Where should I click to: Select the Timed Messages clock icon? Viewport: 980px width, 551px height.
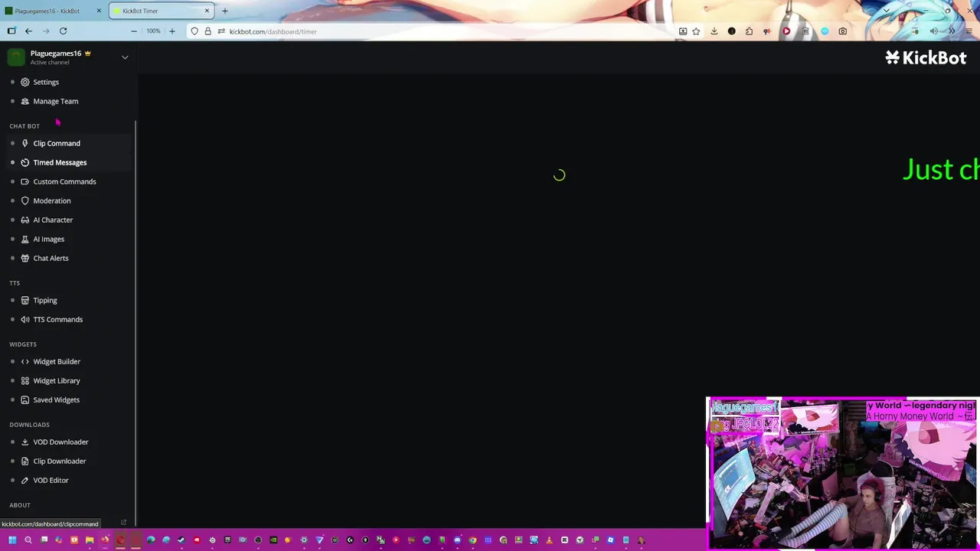25,162
